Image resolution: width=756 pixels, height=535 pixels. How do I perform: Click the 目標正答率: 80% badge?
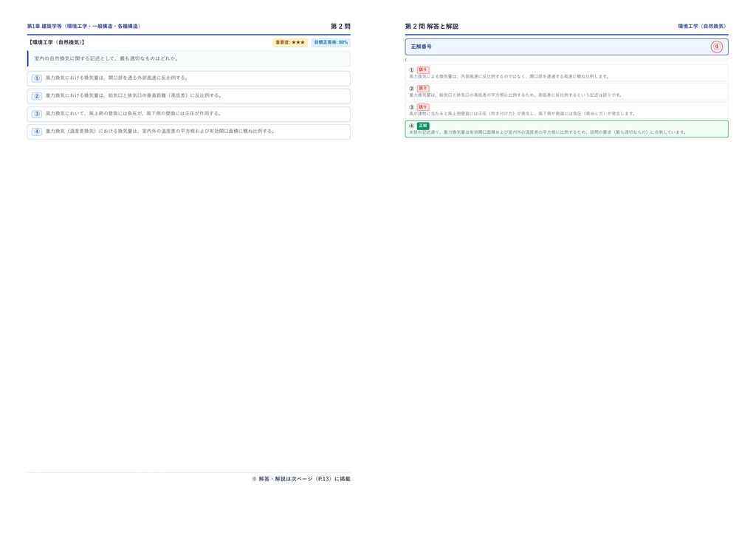[x=331, y=42]
